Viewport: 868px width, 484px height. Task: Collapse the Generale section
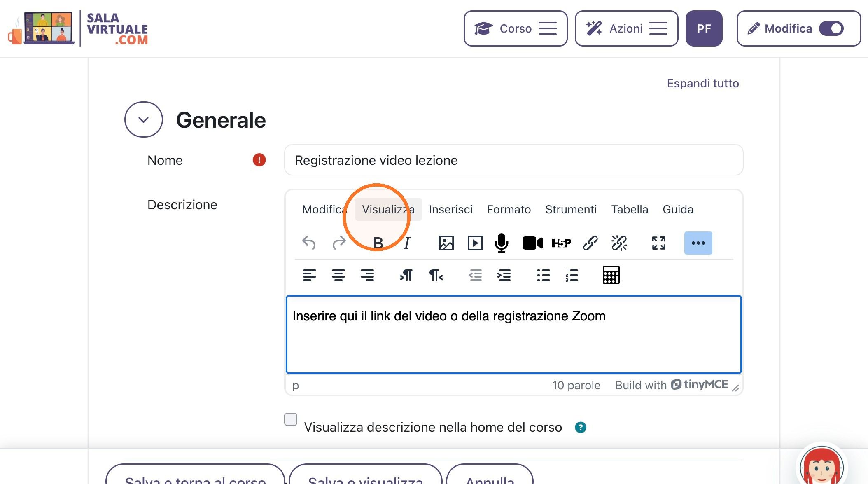(x=144, y=119)
